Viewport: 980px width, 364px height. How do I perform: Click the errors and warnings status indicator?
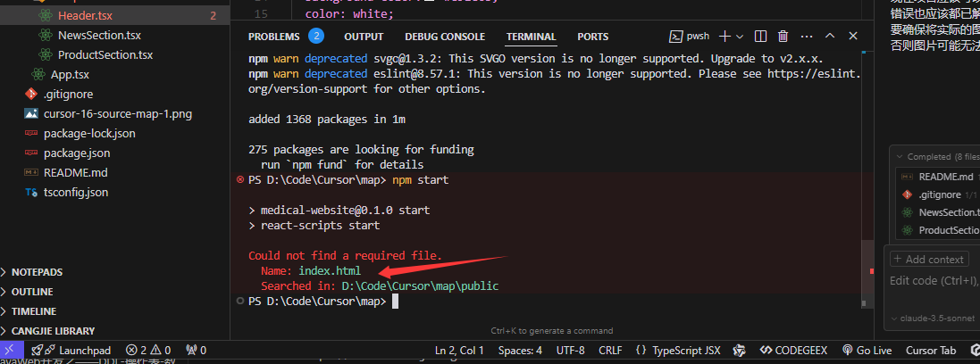[148, 351]
